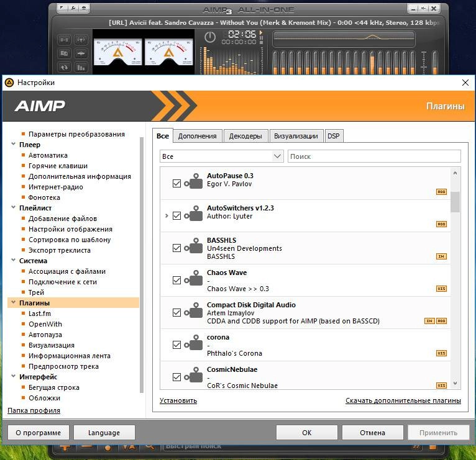The image size is (476, 460).
Task: Toggle the repeat arrows button in the player
Action: click(64, 67)
